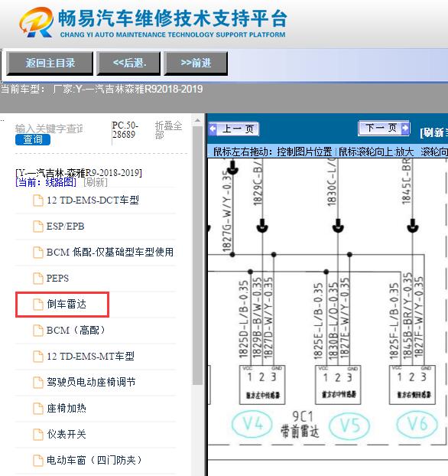Click the sidebar vertical scrollbar thumb
Screen dimensions: 448x476
pos(197,256)
